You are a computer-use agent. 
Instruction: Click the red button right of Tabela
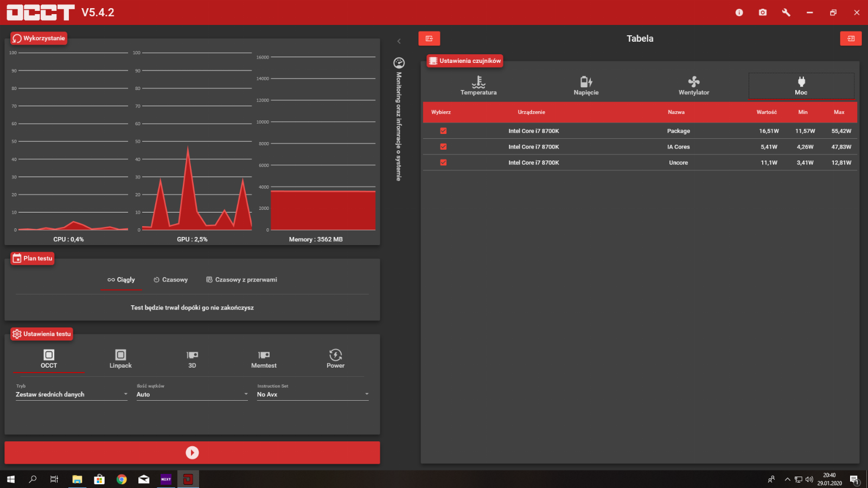click(x=851, y=38)
